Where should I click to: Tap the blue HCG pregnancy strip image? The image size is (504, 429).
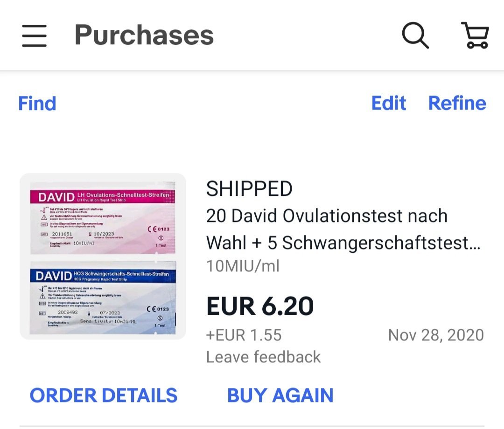(103, 301)
